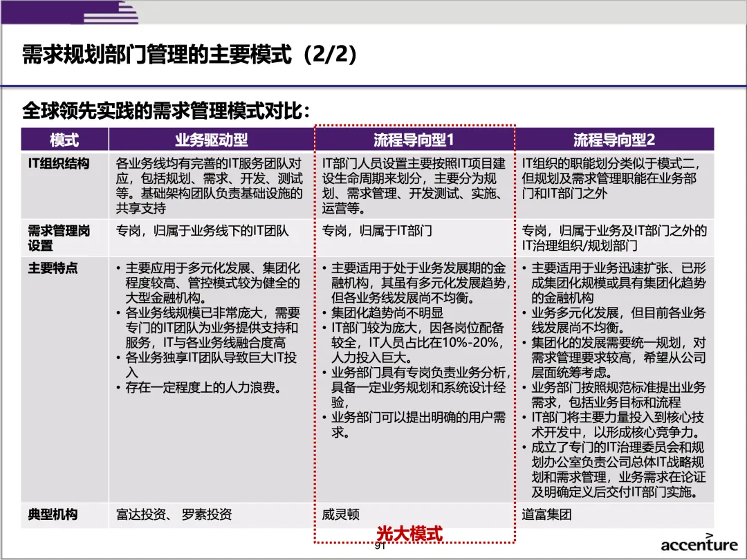Click the 需求管理岗设置 row label
The height and width of the screenshot is (560, 747).
click(x=59, y=238)
